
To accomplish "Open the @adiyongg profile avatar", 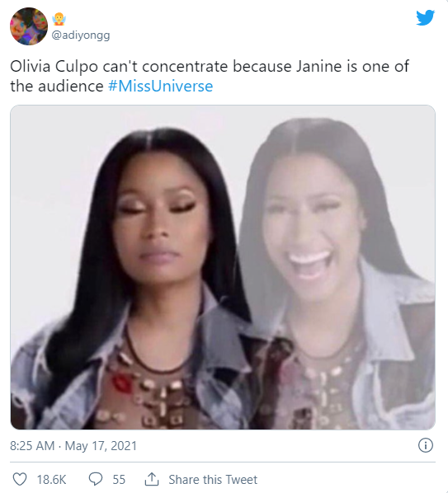I will (x=29, y=26).
